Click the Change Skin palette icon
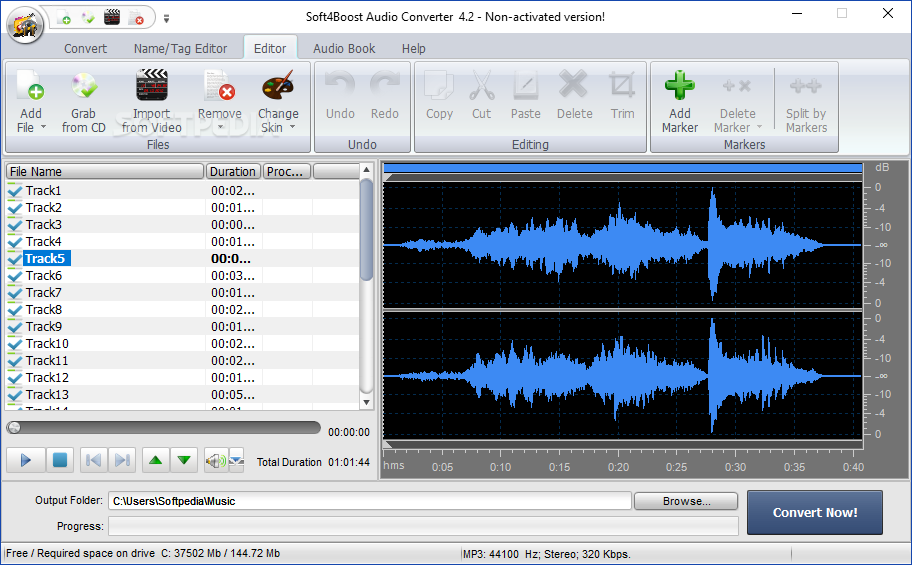Image resolution: width=912 pixels, height=565 pixels. [x=278, y=86]
